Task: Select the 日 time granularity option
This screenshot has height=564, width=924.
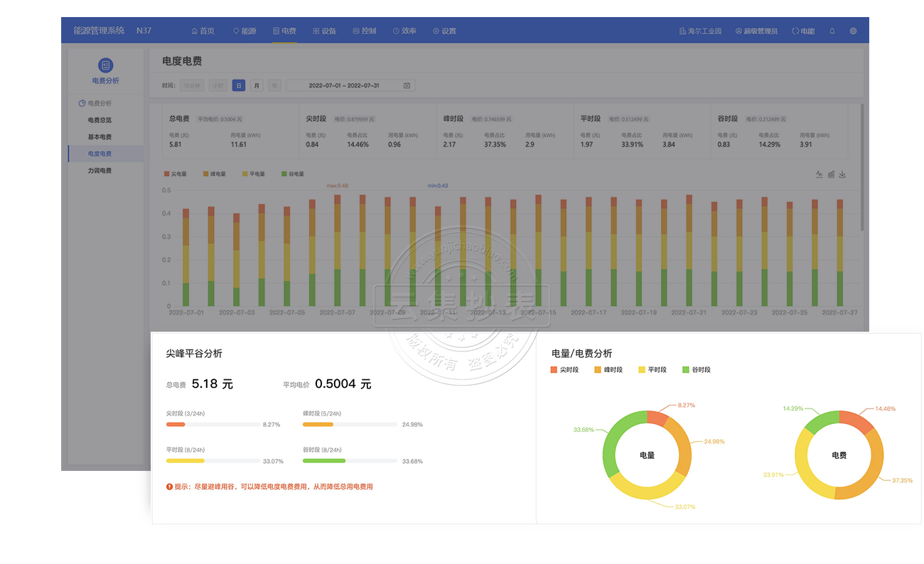Action: click(239, 86)
